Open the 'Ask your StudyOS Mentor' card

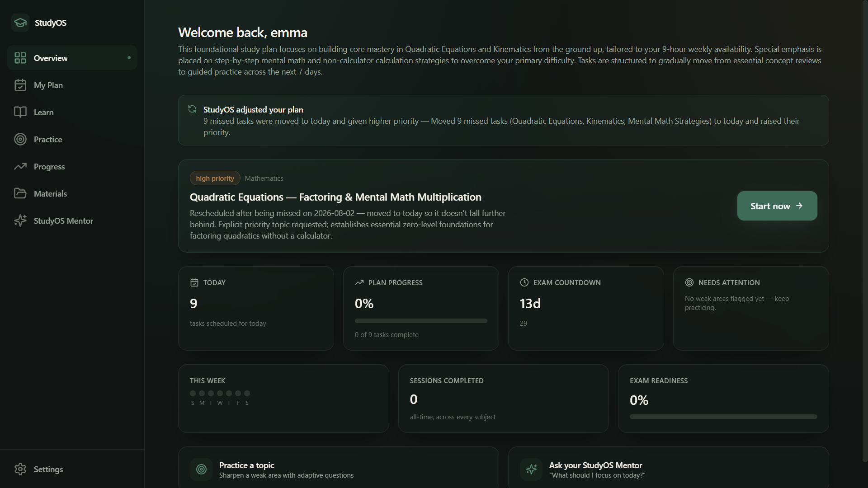coord(668,468)
